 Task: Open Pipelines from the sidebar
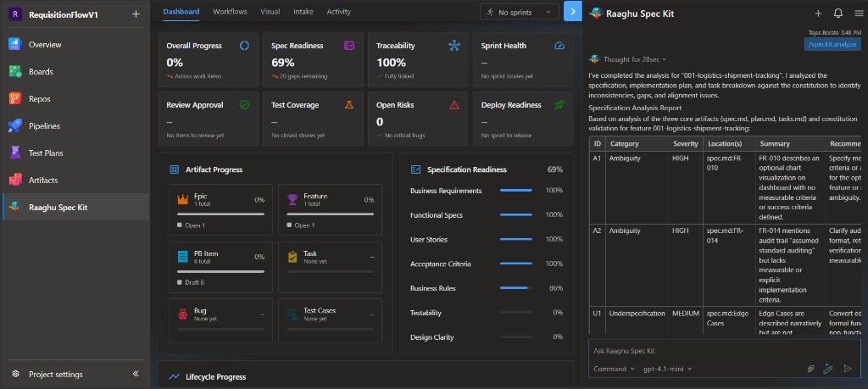point(75,125)
